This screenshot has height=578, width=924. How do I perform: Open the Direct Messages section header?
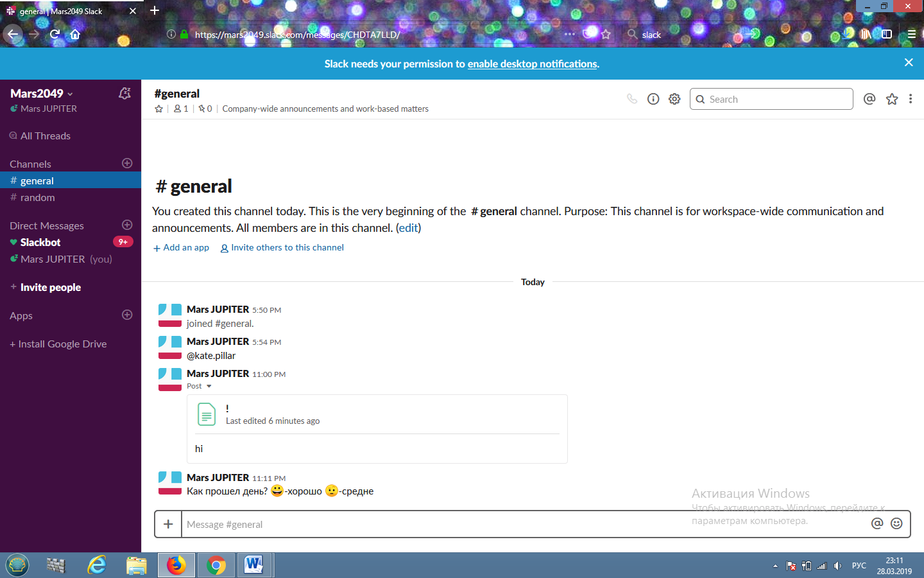click(47, 225)
